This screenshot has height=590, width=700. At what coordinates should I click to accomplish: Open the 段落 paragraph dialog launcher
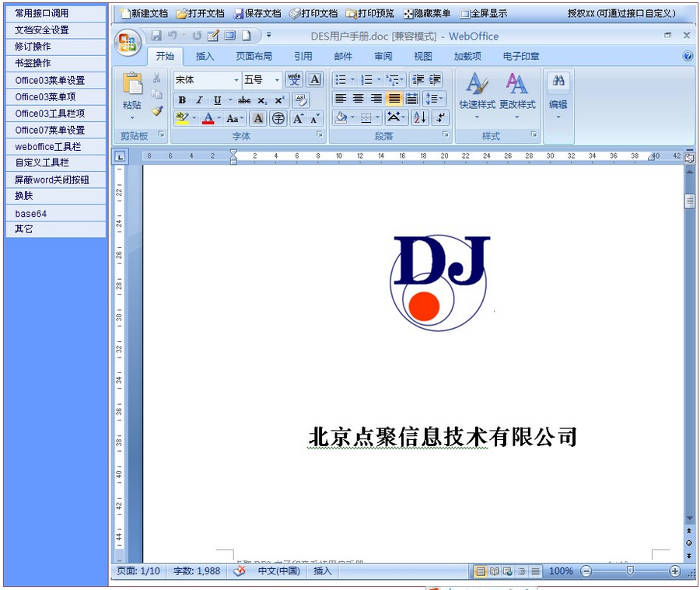coord(446,134)
